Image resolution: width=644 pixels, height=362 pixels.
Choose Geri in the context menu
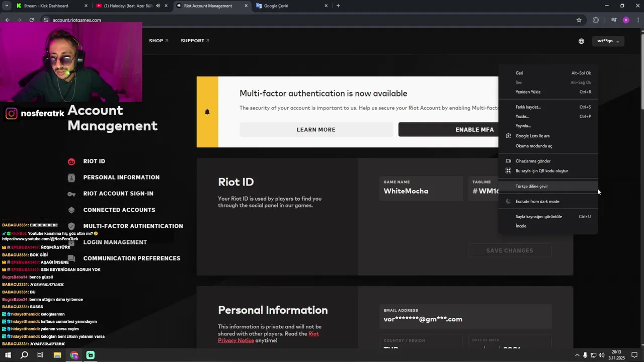coord(548,73)
